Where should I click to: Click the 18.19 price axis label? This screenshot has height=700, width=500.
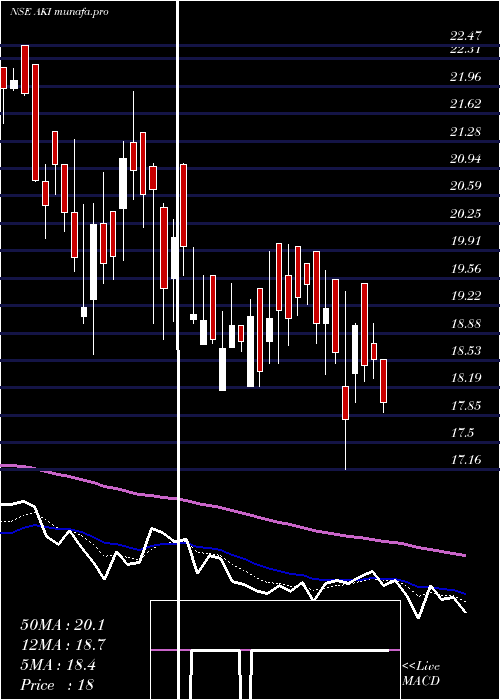466,378
